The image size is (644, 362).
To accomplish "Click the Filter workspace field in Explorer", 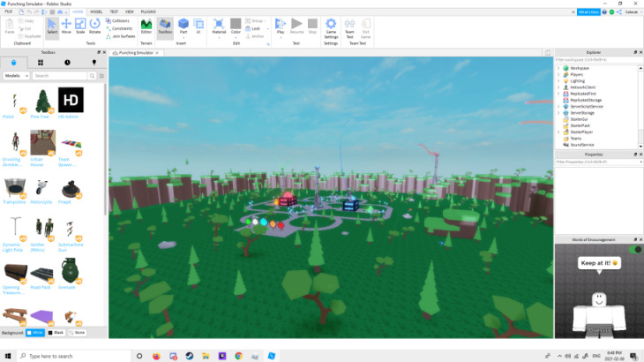I will (598, 60).
